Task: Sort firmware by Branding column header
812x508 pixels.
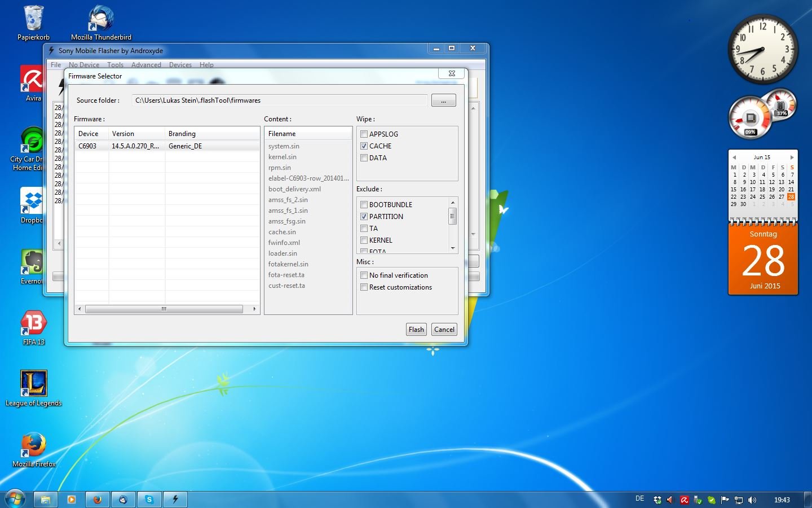Action: [x=212, y=134]
